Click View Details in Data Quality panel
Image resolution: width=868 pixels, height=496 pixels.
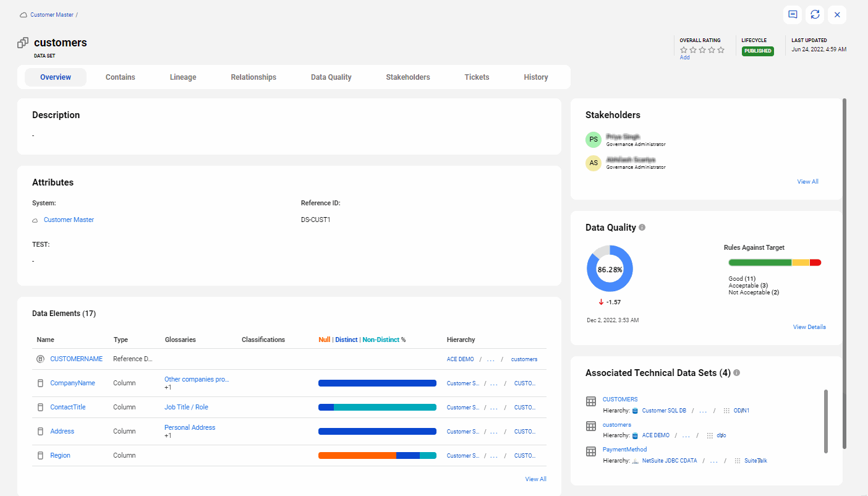click(809, 327)
